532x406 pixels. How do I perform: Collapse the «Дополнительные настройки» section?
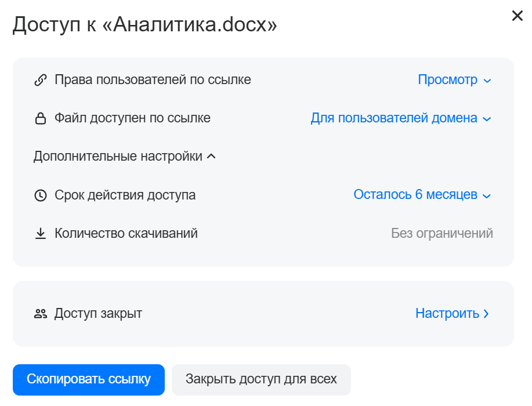(x=118, y=157)
